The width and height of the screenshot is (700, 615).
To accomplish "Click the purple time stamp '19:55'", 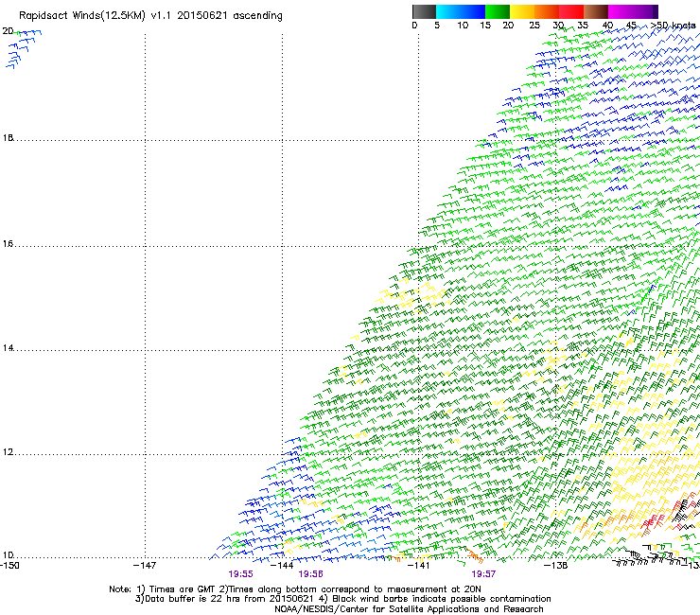I will click(240, 574).
